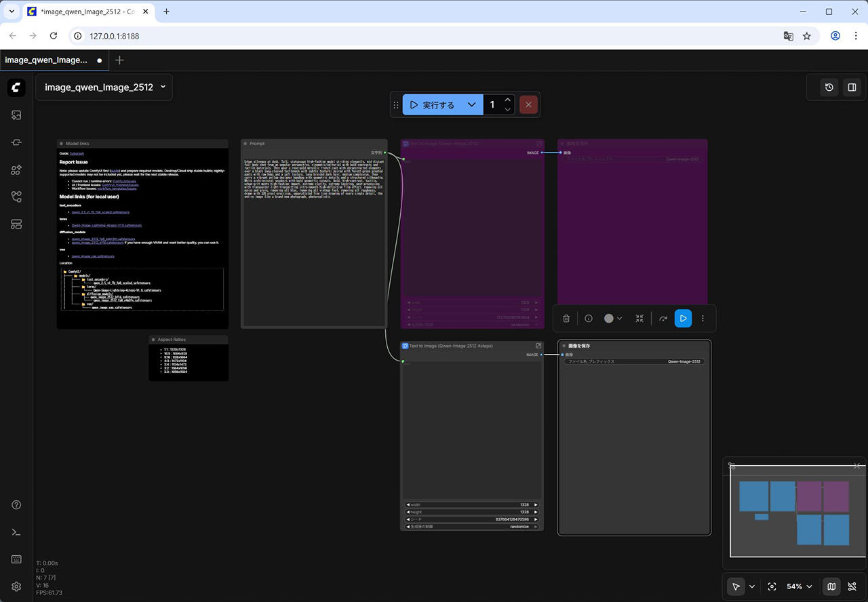Toggle the minimap visibility button

click(831, 586)
